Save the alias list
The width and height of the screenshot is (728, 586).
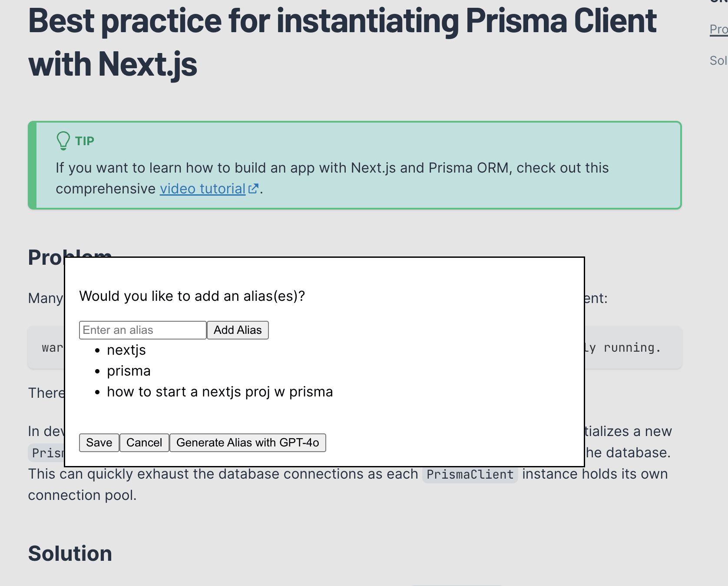99,443
